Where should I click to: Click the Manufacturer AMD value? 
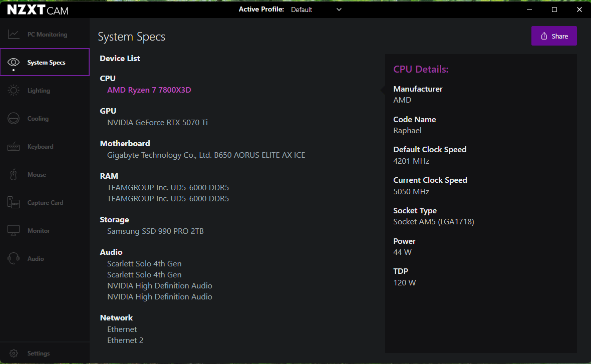[x=402, y=100]
